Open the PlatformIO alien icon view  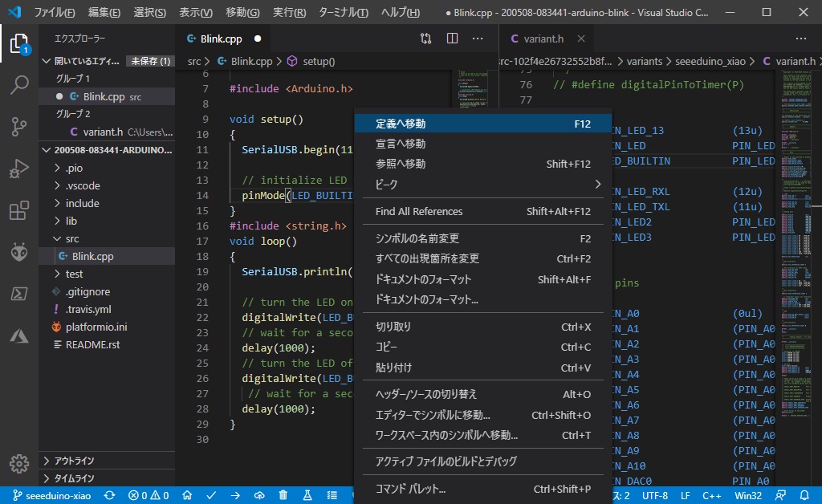click(19, 252)
